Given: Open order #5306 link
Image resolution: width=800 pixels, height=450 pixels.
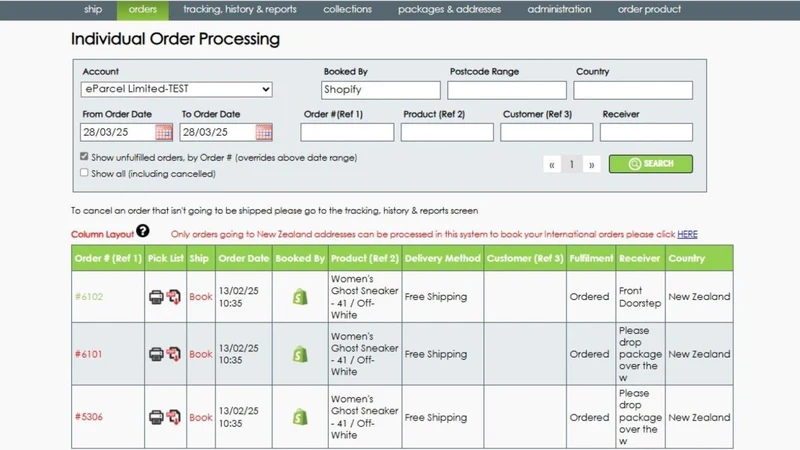Looking at the screenshot, I should click(89, 417).
